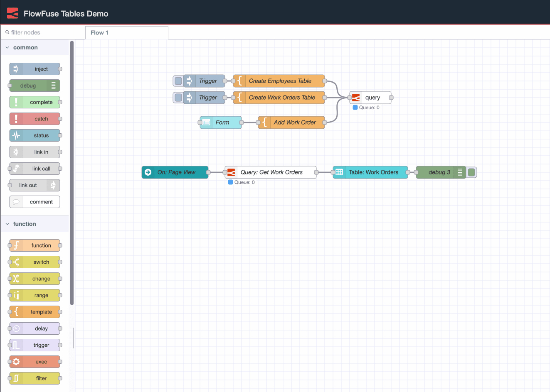Click the filter nodes search field
This screenshot has height=392, width=550.
coord(37,32)
